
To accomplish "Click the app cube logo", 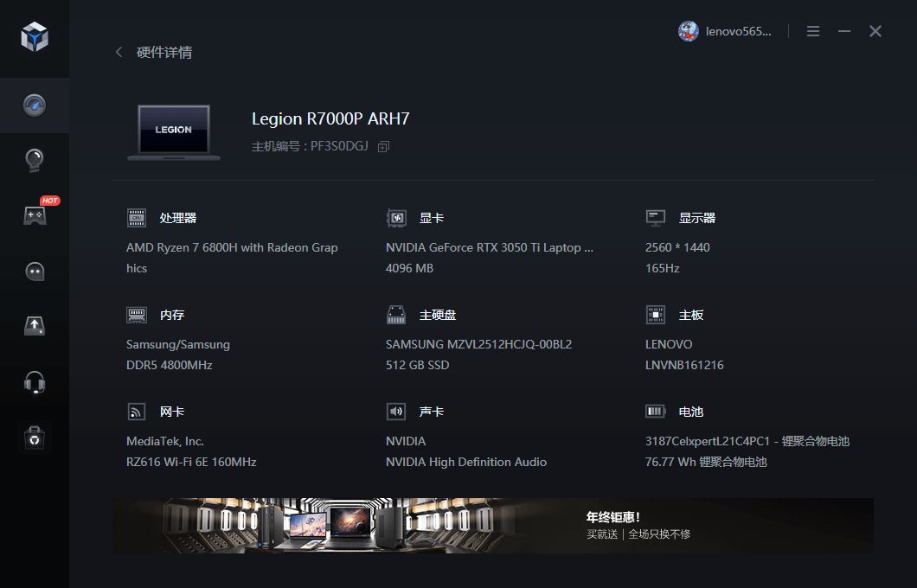I will coord(35,37).
